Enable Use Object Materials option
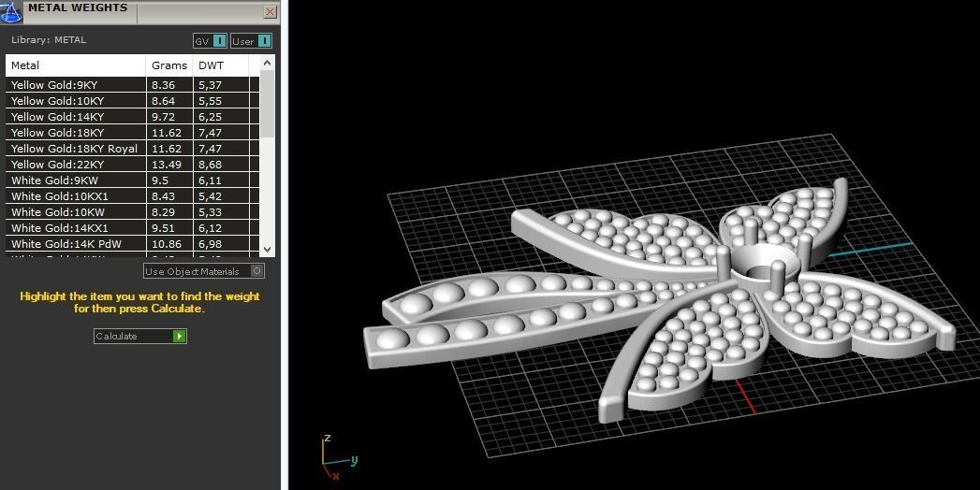 tap(204, 271)
